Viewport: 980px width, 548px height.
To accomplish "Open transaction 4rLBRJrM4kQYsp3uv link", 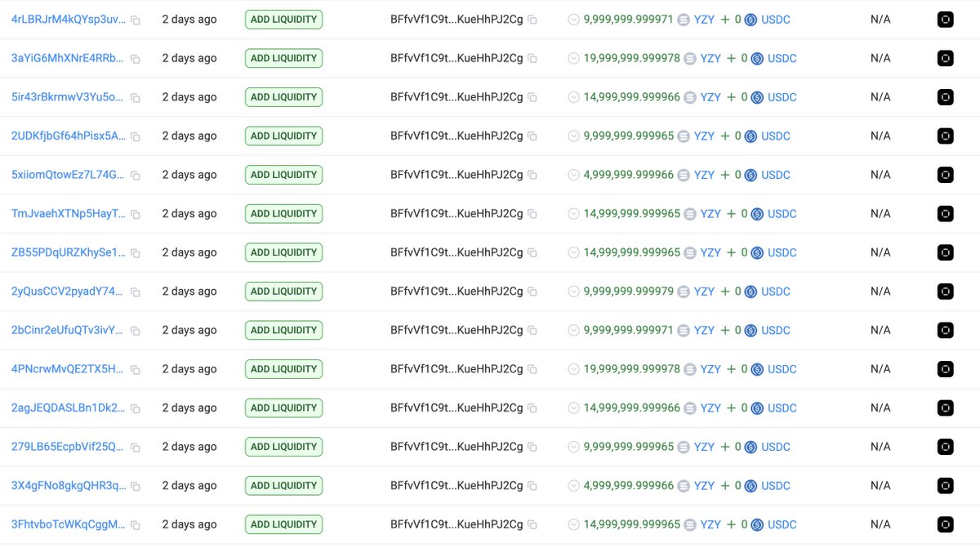I will tap(69, 19).
